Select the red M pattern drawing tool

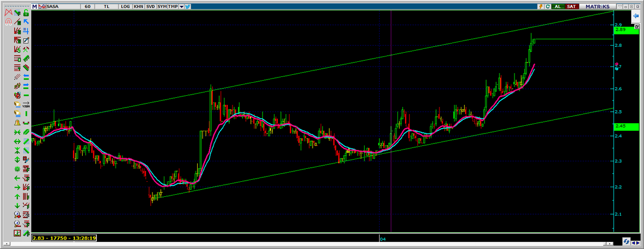[8, 12]
